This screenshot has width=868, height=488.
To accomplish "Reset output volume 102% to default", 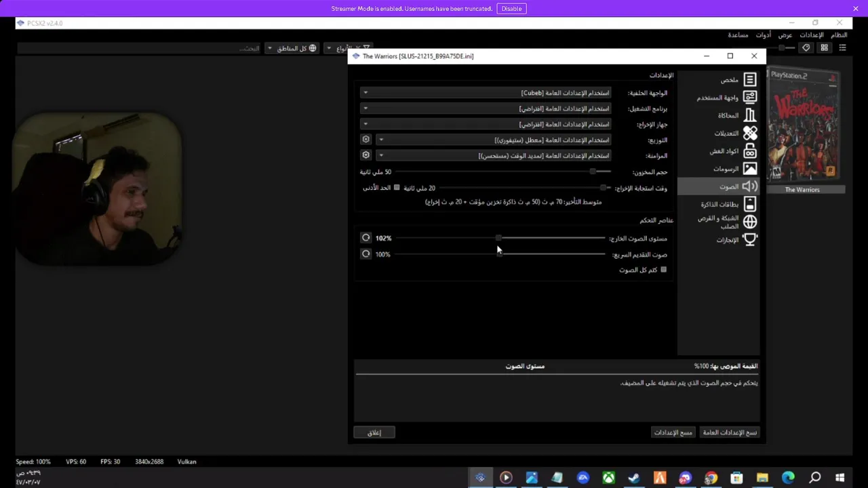I will [366, 238].
